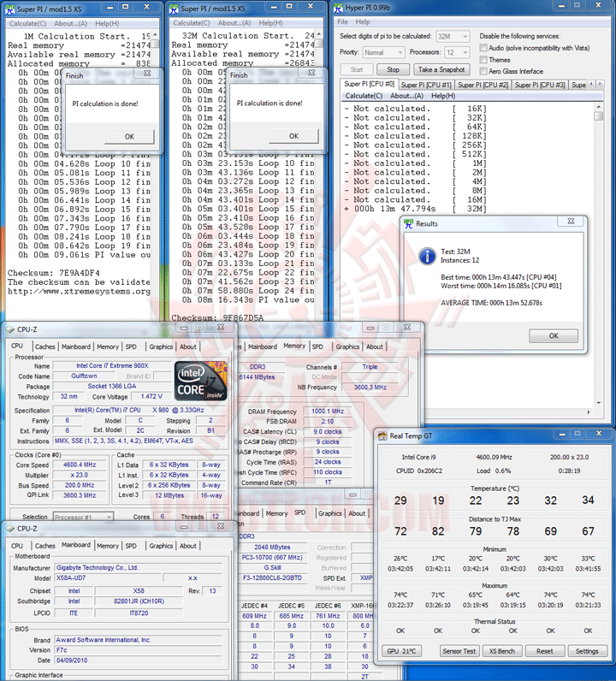Screen dimensions: 616x681
Task: Open the Processors 12 dropdown
Action: (457, 52)
